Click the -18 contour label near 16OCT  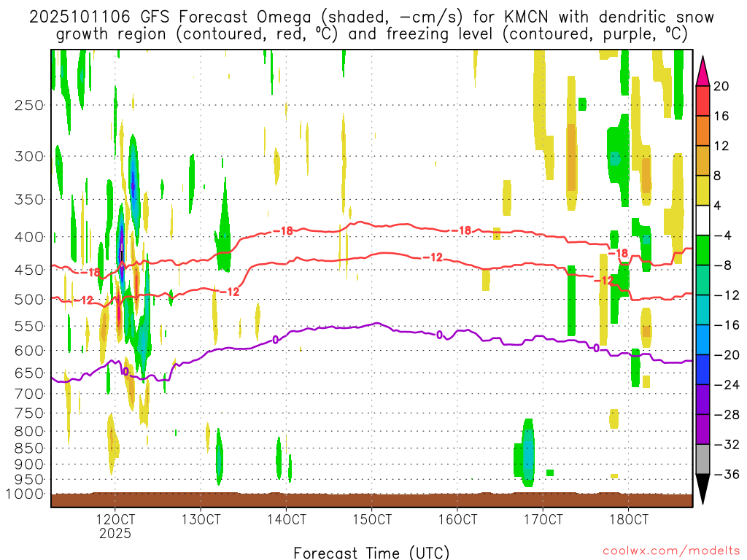(461, 230)
